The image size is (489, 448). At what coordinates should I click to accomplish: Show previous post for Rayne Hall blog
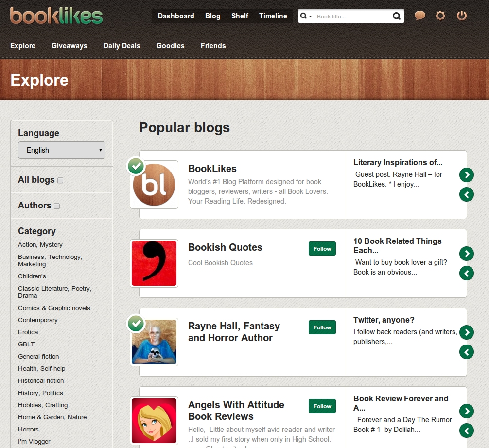(x=467, y=352)
